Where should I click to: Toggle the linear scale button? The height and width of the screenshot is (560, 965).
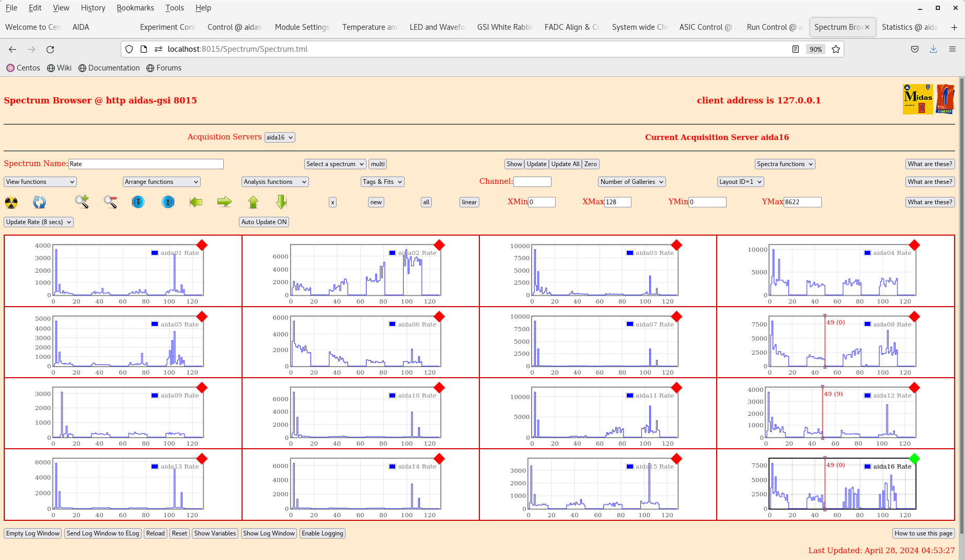469,202
